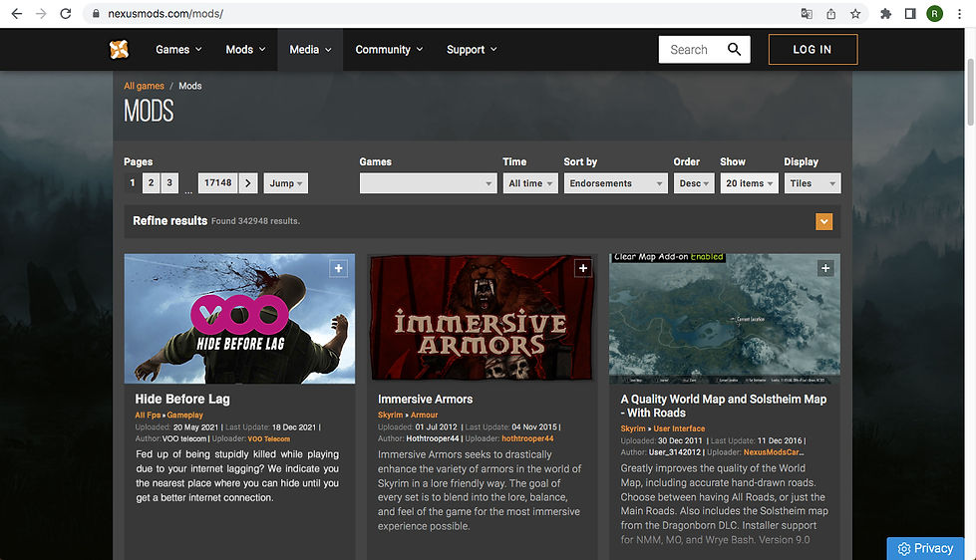The image size is (976, 560).
Task: Click the Gameplay category link
Action: pos(184,416)
